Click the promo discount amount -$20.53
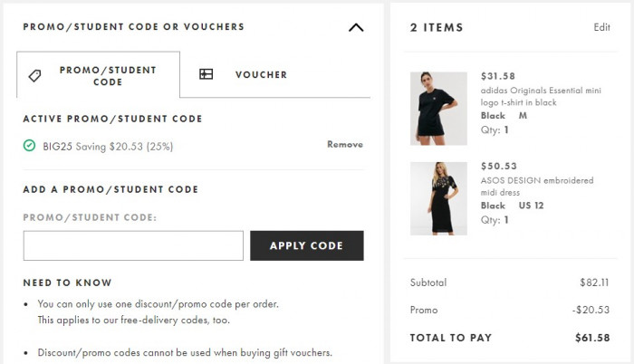 click(x=591, y=310)
